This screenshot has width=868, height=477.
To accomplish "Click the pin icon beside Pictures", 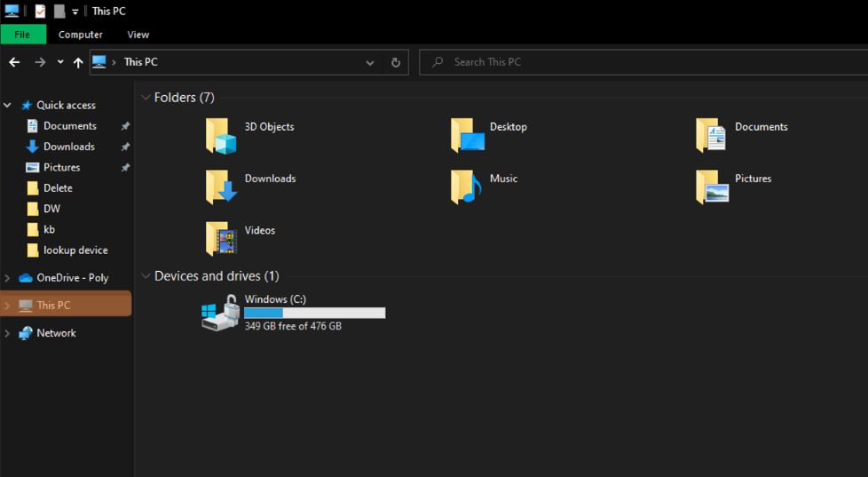I will (126, 167).
